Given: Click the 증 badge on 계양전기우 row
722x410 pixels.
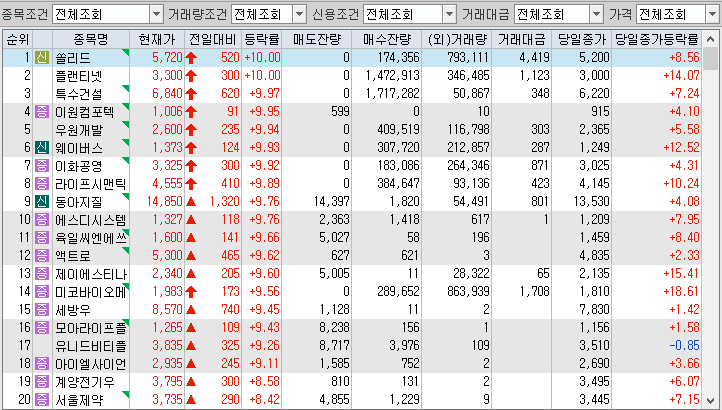Looking at the screenshot, I should tap(42, 381).
